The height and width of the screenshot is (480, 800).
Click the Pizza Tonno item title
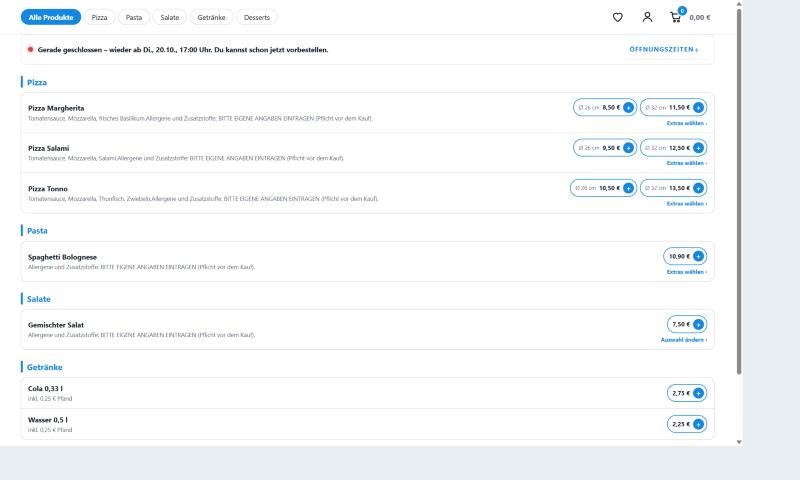[x=47, y=189]
